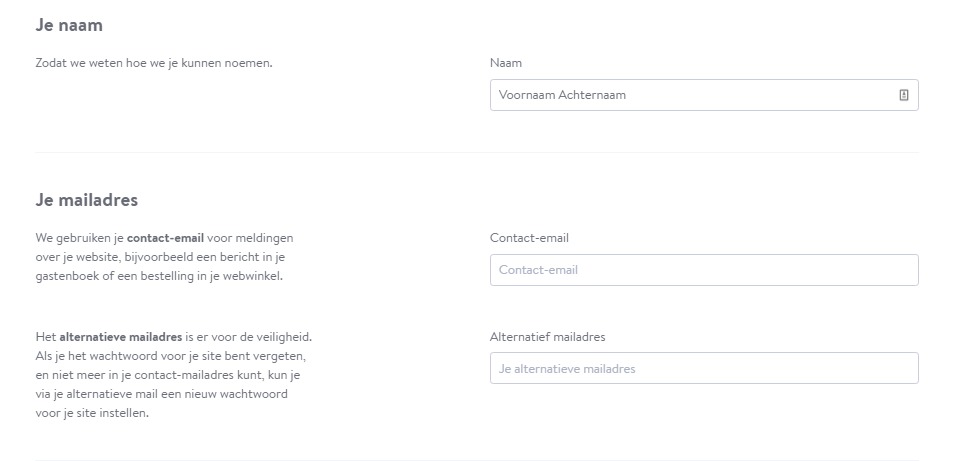Image resolution: width=960 pixels, height=461 pixels.
Task: Click the 'via je alternatieve mail' text line
Action: (162, 394)
